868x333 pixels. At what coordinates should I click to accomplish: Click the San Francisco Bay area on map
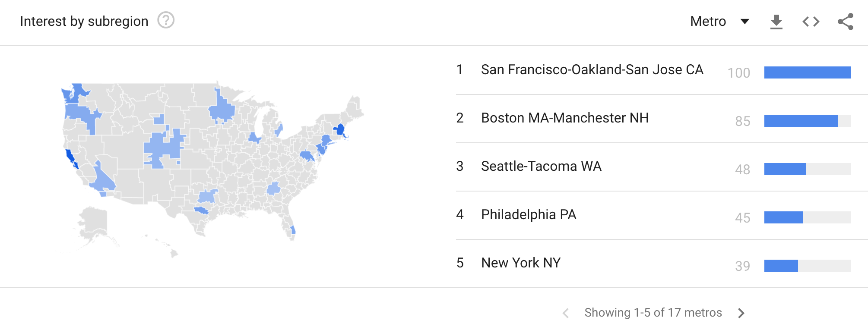tap(70, 157)
